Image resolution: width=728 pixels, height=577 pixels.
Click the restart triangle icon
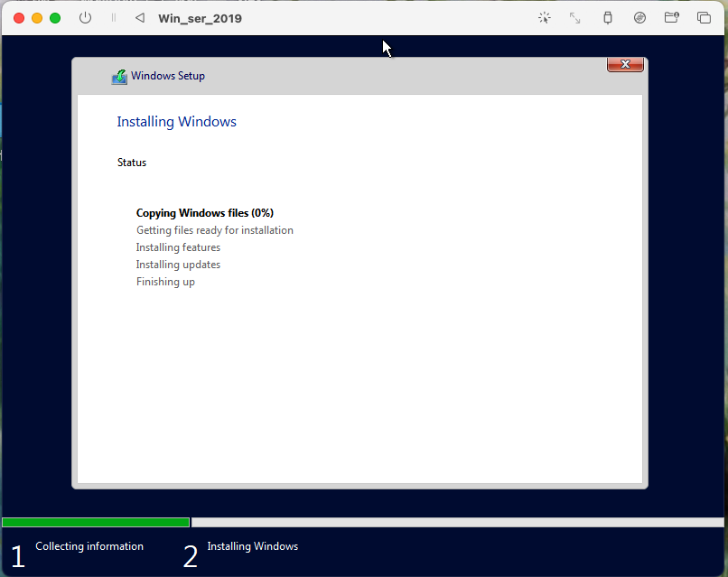(140, 18)
